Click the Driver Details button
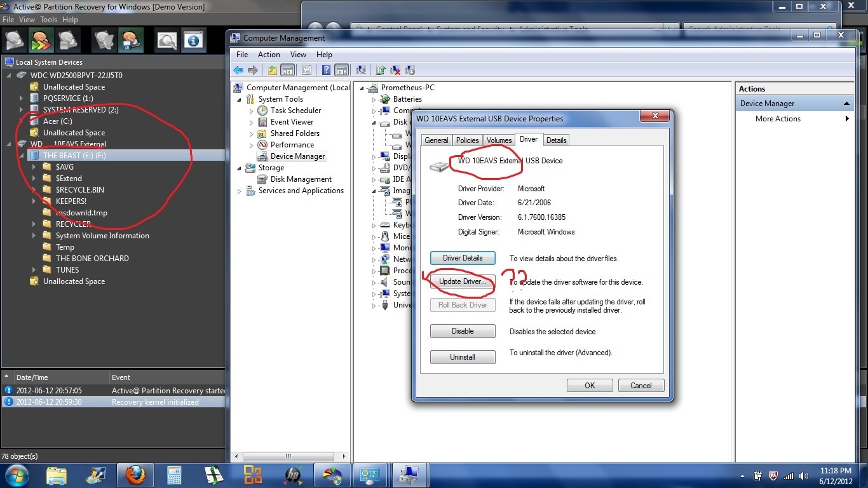This screenshot has width=868, height=488. pyautogui.click(x=463, y=258)
